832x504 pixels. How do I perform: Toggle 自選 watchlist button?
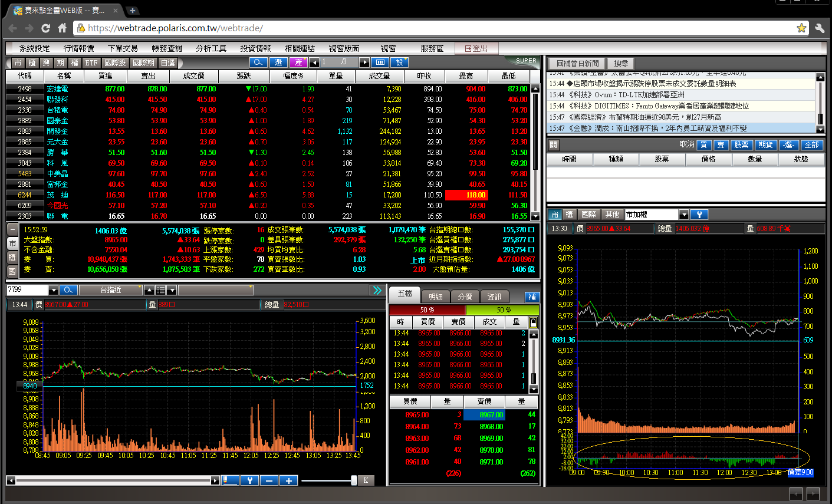coord(168,62)
